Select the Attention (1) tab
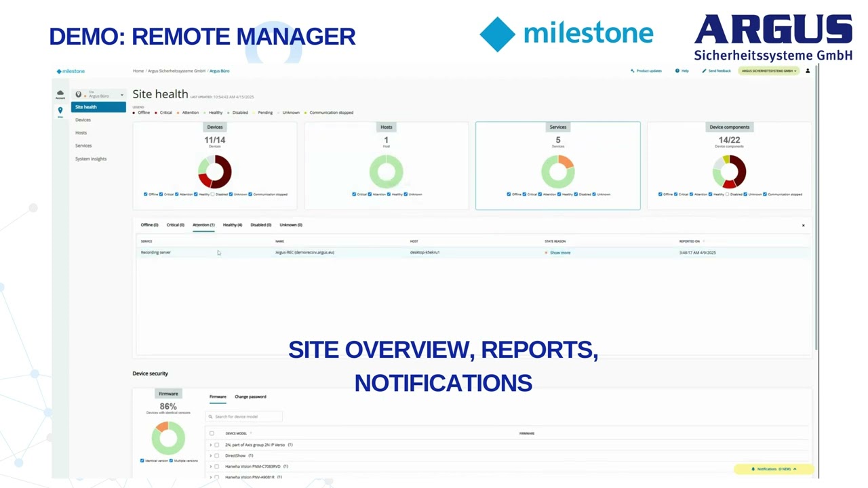The height and width of the screenshot is (488, 868). pyautogui.click(x=203, y=225)
